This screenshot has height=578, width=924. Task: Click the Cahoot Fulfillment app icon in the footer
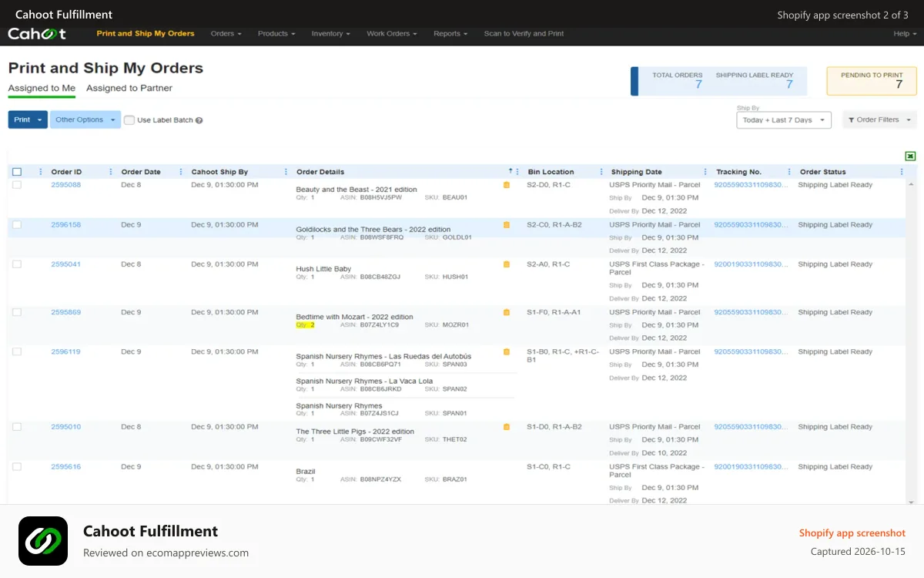click(43, 541)
